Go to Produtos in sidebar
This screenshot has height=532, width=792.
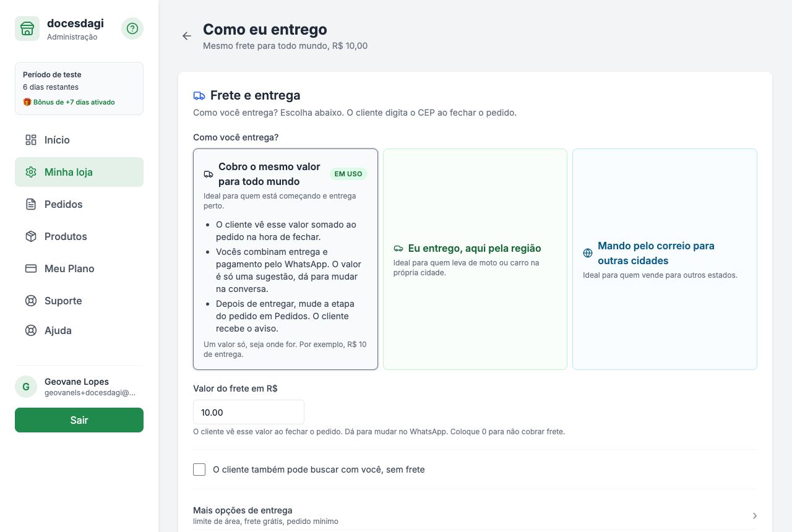pos(79,236)
